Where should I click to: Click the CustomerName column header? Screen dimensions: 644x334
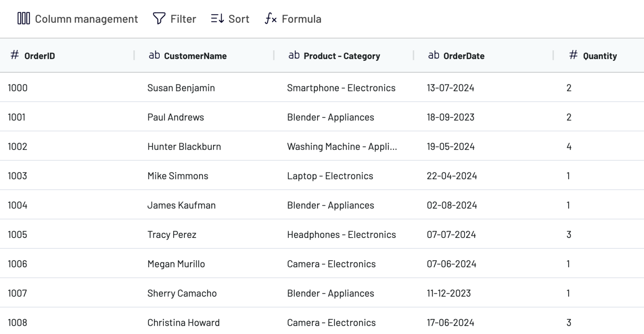point(195,55)
